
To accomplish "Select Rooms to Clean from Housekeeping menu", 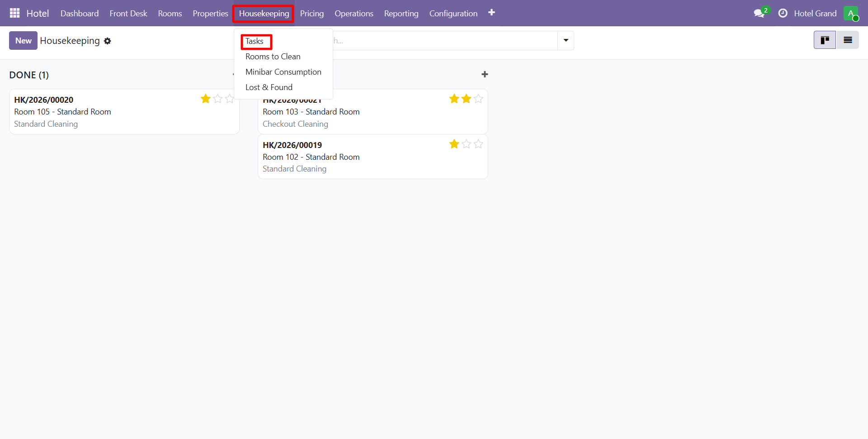I will point(273,56).
